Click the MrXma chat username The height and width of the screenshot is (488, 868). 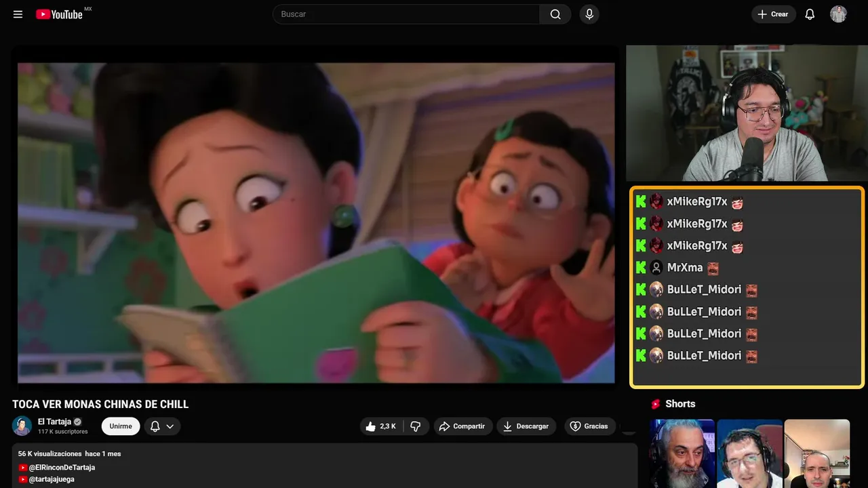point(685,268)
